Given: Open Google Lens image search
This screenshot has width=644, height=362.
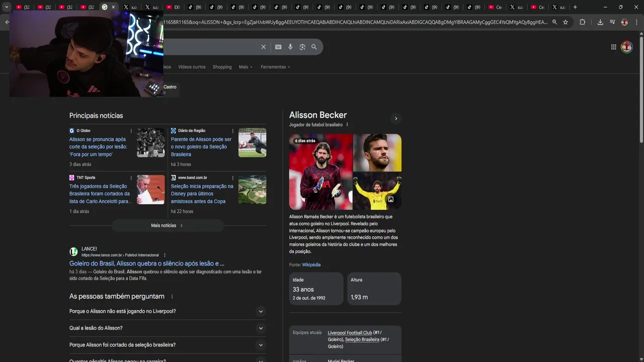Looking at the screenshot, I should pyautogui.click(x=302, y=47).
